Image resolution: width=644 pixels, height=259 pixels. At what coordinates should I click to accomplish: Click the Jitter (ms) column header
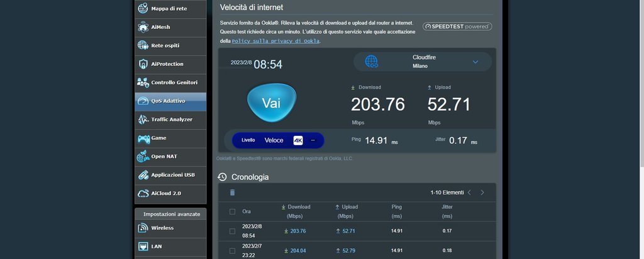click(x=447, y=211)
